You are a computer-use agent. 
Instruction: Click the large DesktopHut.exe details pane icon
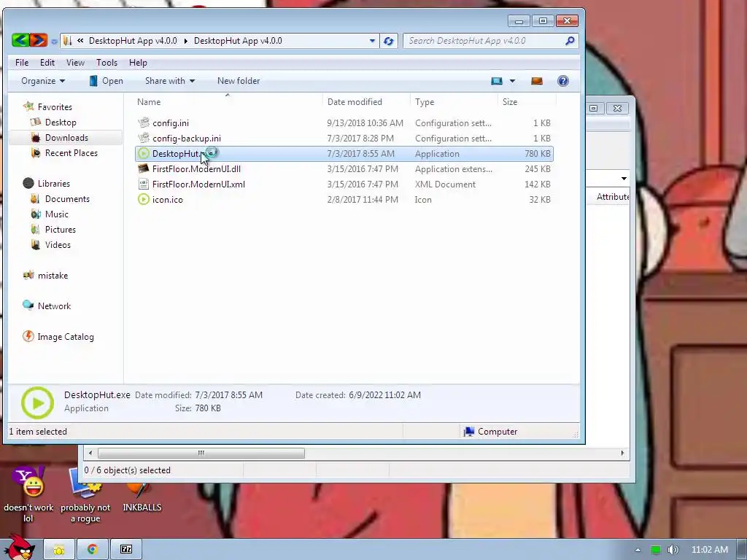tap(37, 402)
